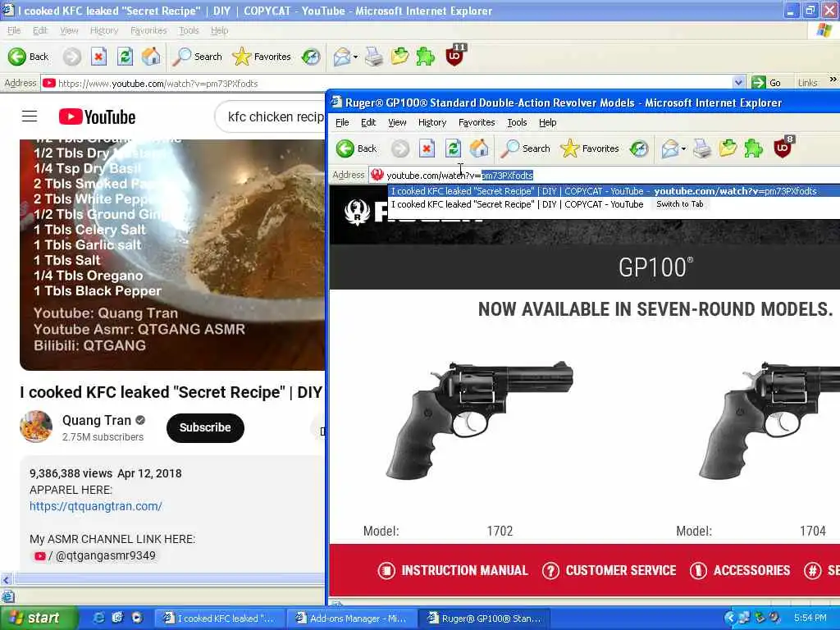The width and height of the screenshot is (840, 630).
Task: Click Forward arrow in YouTube window toolbar
Action: (72, 57)
